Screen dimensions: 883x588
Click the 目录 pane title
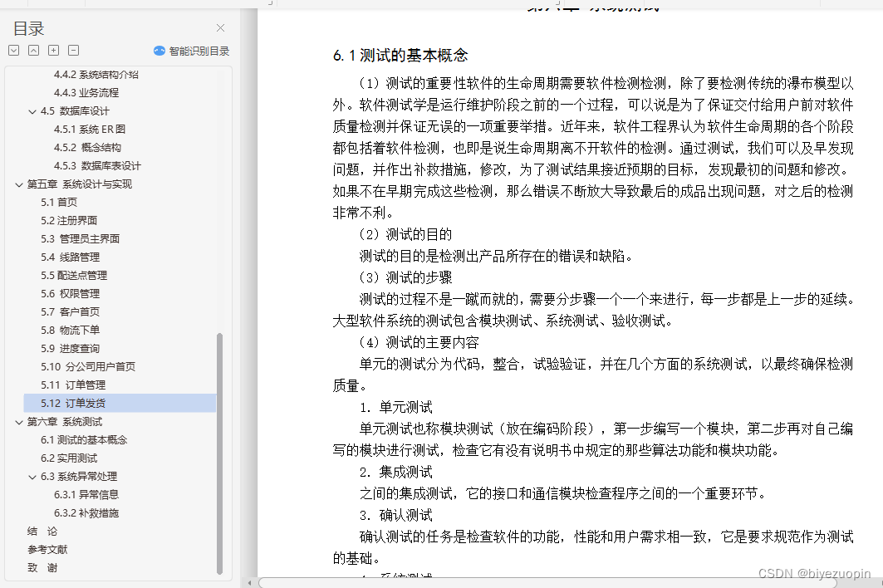click(x=29, y=28)
